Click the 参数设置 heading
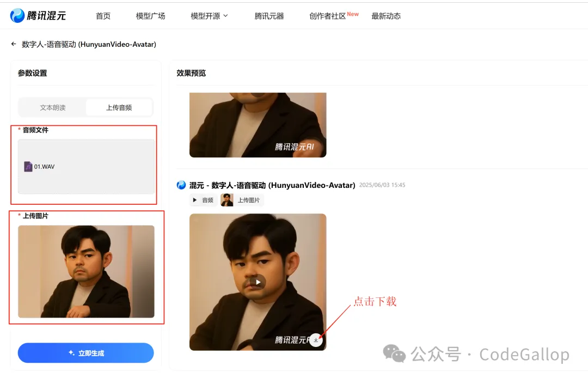 [33, 73]
